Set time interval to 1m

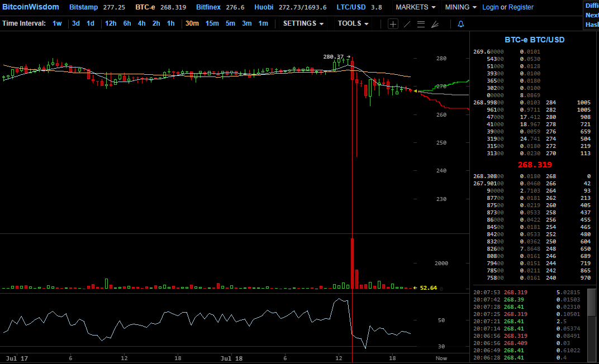[x=263, y=23]
